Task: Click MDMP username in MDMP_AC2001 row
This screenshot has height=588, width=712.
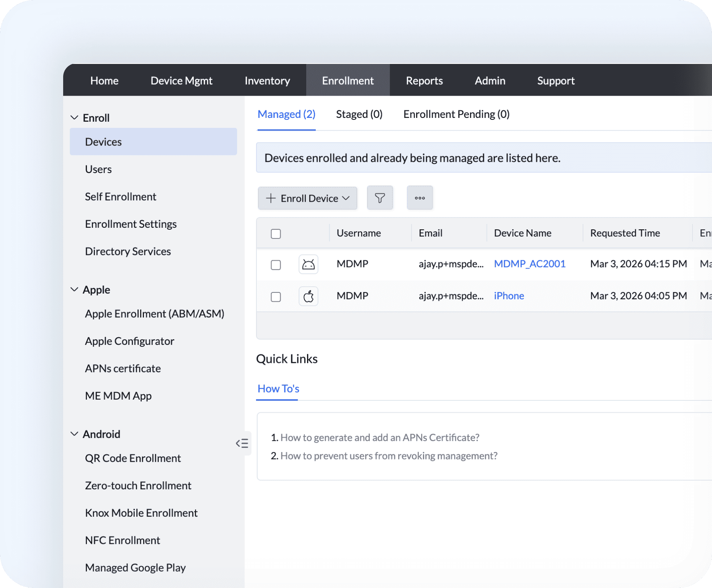Action: click(353, 264)
